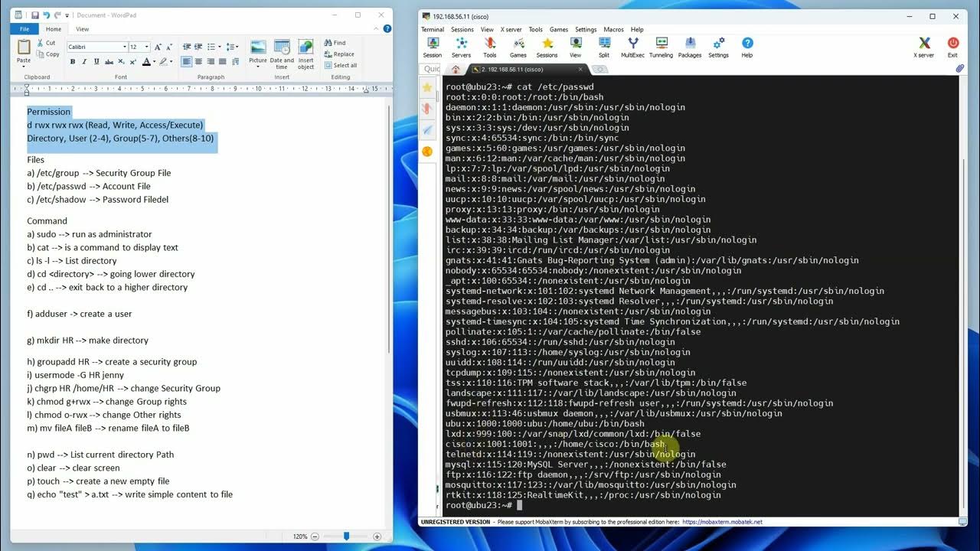Insert Date and time in WordPad
Screen dimensions: 980x551
pyautogui.click(x=282, y=54)
